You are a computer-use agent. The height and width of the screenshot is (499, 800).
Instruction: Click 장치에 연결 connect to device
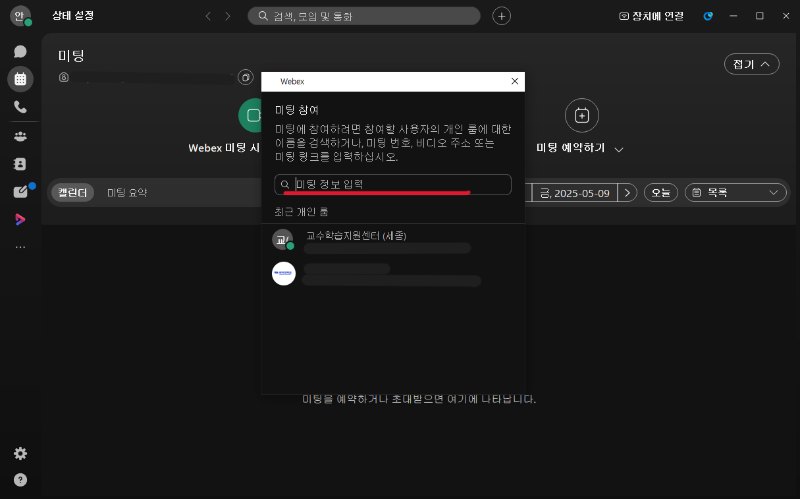click(x=651, y=16)
